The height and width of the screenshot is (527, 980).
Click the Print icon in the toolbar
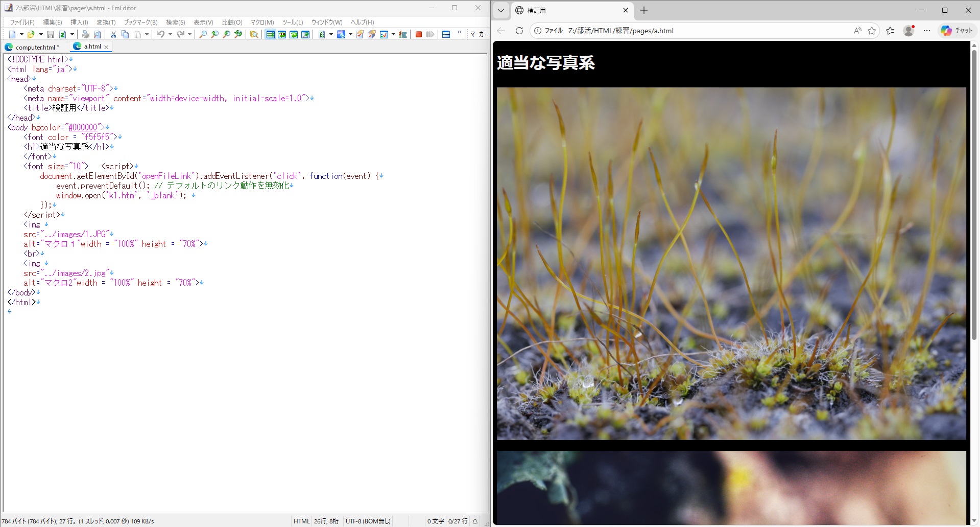pos(85,34)
